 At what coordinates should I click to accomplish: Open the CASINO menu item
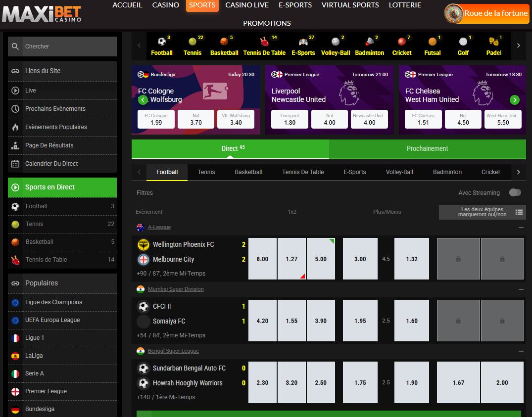(166, 5)
